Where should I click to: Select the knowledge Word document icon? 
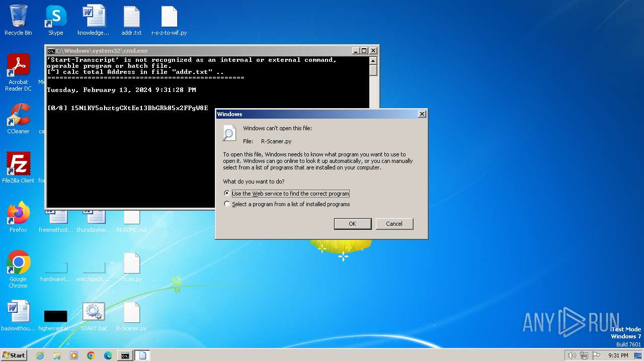94,20
